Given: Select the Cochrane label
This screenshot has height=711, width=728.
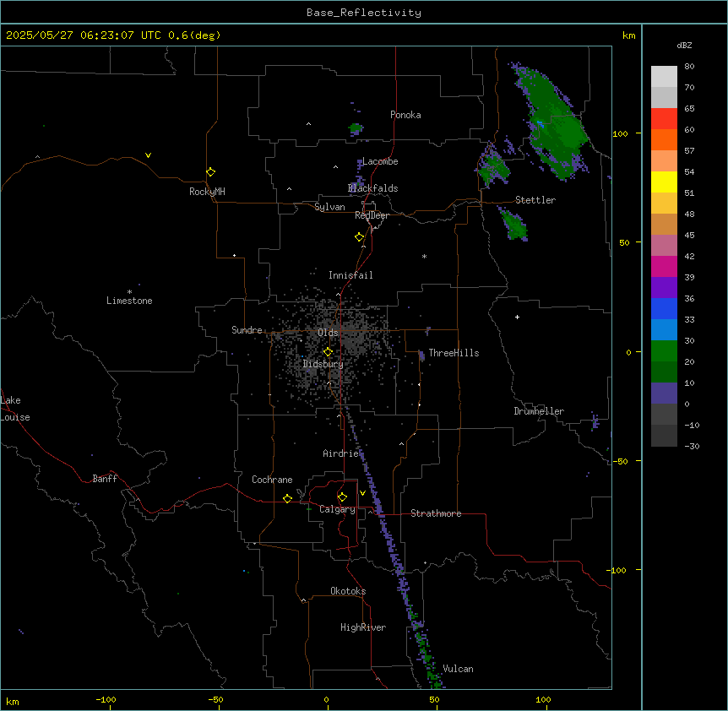Looking at the screenshot, I should pyautogui.click(x=272, y=480).
